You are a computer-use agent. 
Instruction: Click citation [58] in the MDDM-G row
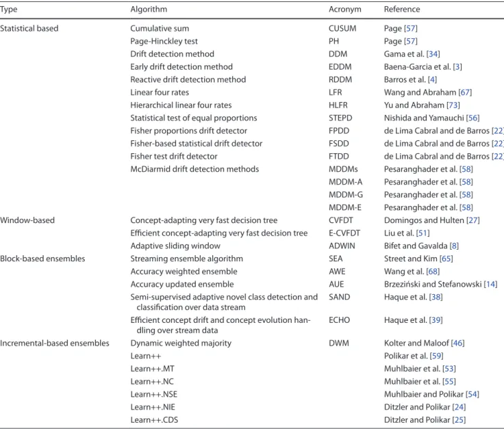tap(466, 195)
